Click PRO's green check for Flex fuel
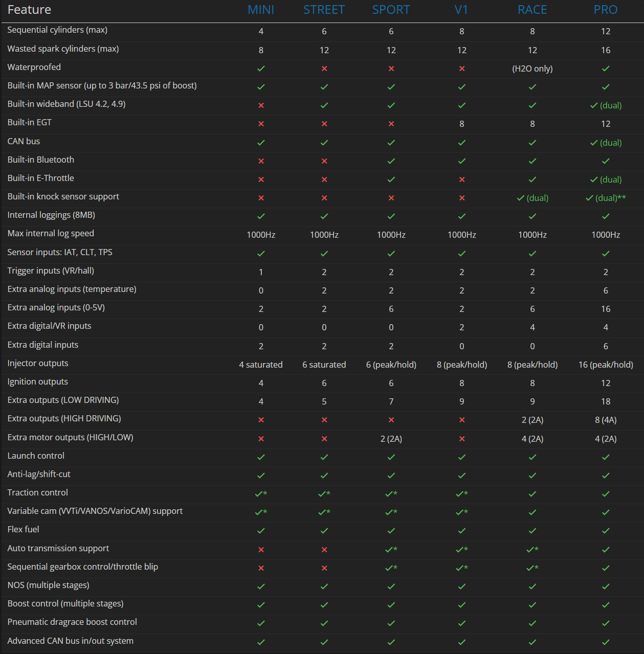644x654 pixels. click(x=606, y=531)
